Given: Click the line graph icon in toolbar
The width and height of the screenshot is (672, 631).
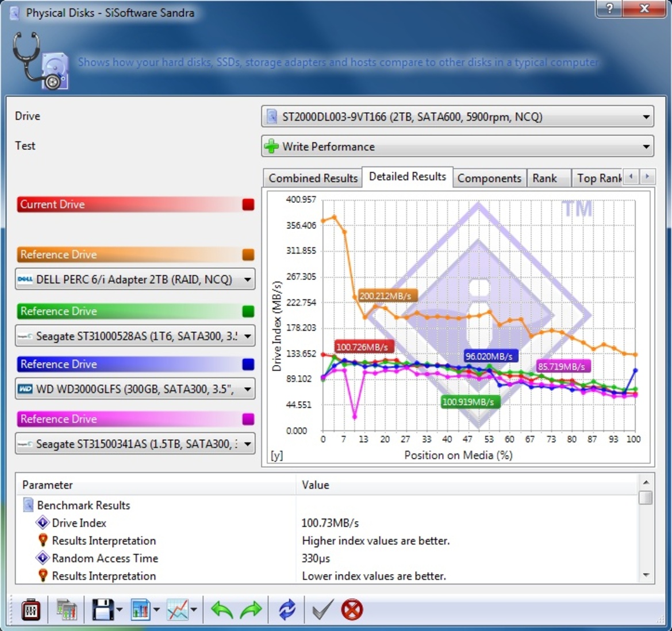Looking at the screenshot, I should 178,610.
